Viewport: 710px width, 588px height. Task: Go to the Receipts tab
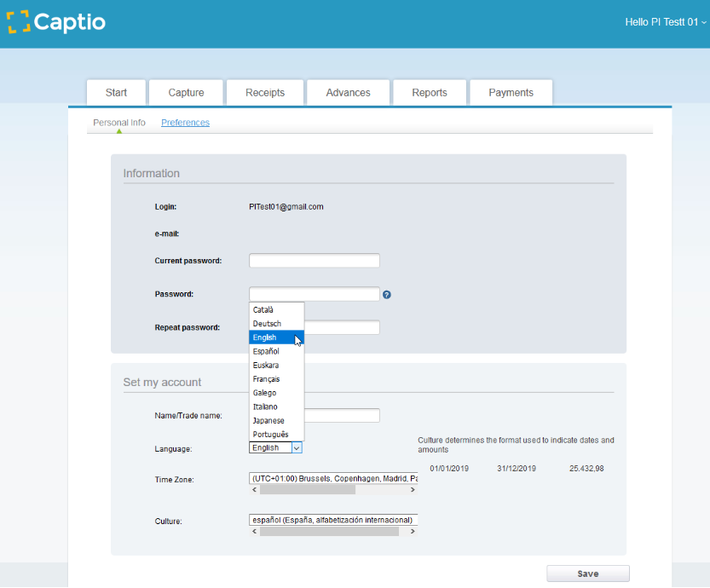pos(265,92)
